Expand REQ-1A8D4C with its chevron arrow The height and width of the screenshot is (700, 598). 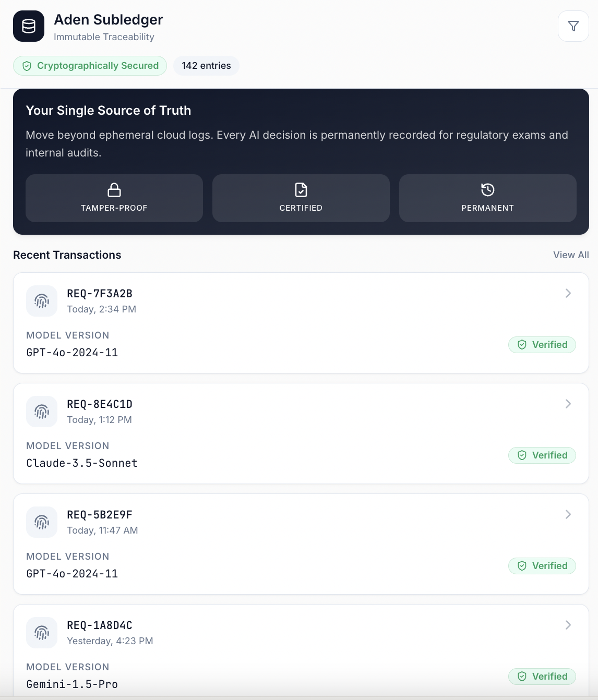point(568,625)
